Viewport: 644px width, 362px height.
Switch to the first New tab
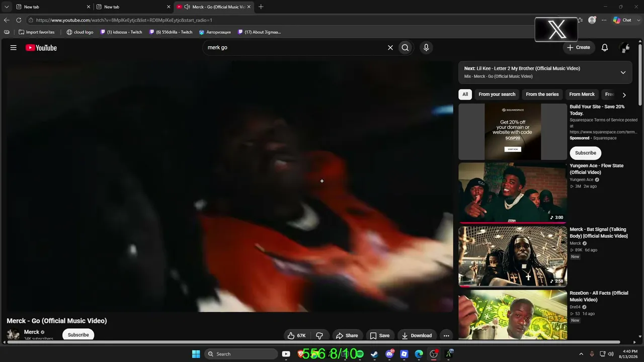[x=52, y=7]
